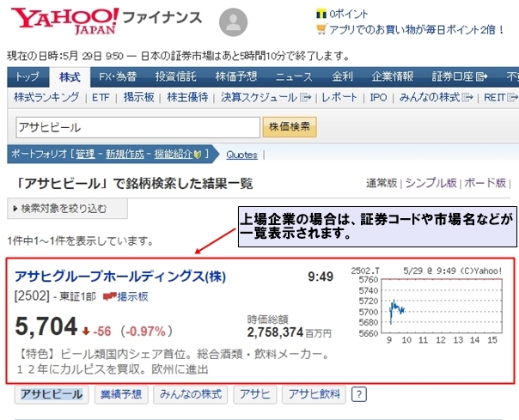
Task: Click the beginner mark icon beside 機能紹介
Action: click(198, 155)
